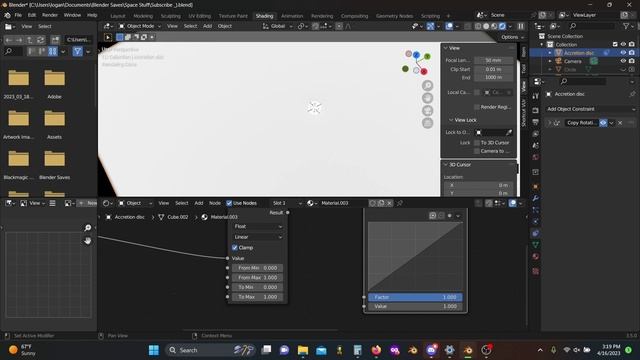Toggle snapping magnet icon in viewport header
This screenshot has width=640, height=360.
pos(316,26)
